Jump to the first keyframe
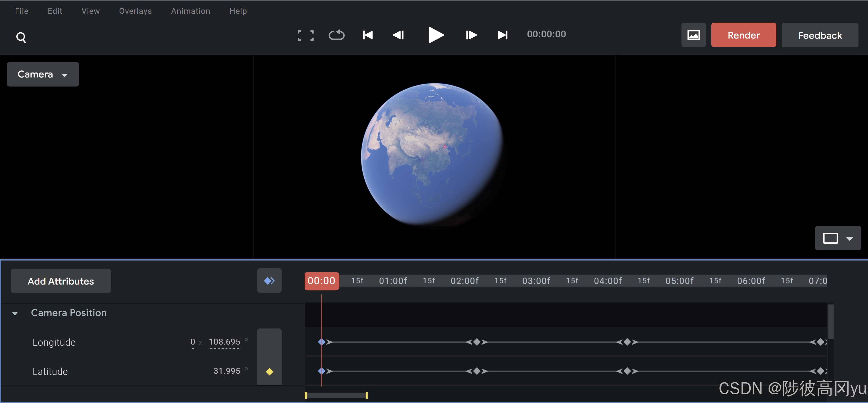 coord(368,35)
